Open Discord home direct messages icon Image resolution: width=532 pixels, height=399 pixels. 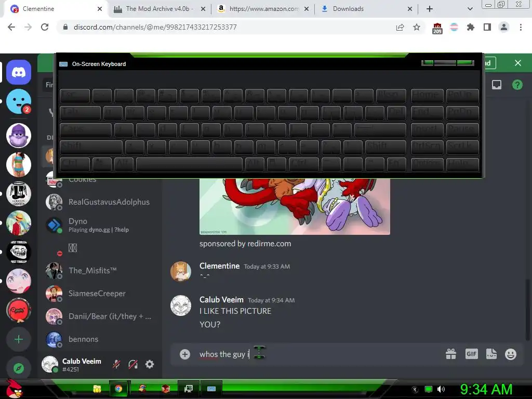click(x=19, y=72)
